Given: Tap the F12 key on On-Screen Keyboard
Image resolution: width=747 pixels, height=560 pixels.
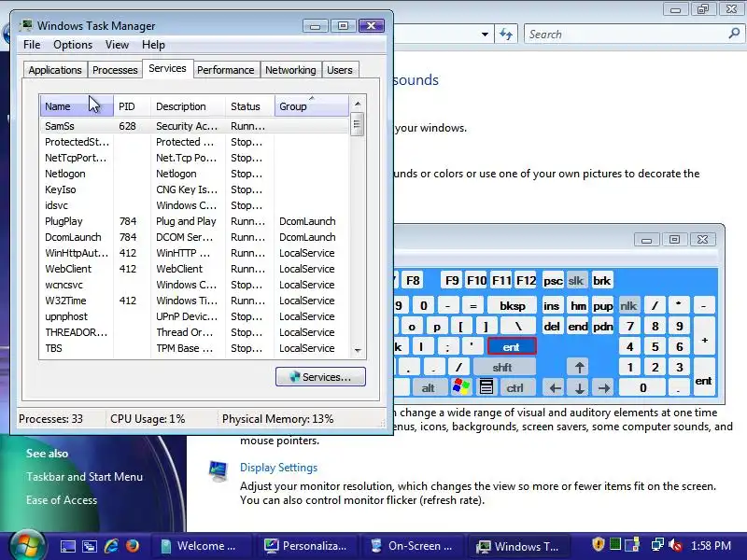Looking at the screenshot, I should 526,281.
